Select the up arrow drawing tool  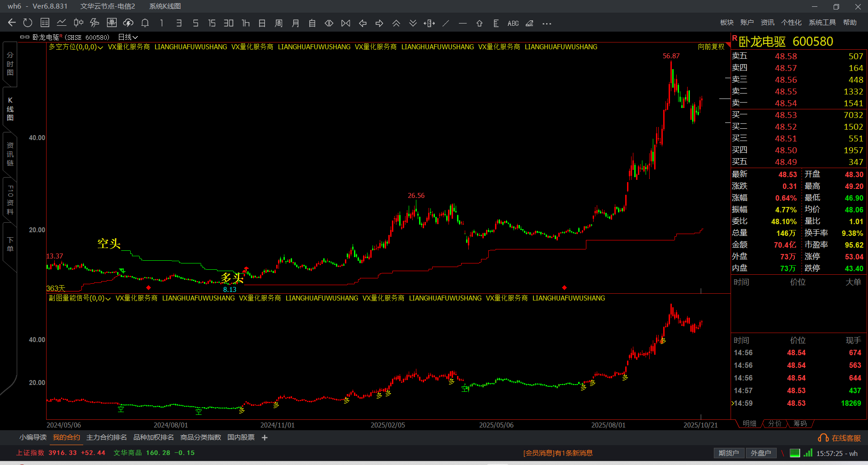480,23
